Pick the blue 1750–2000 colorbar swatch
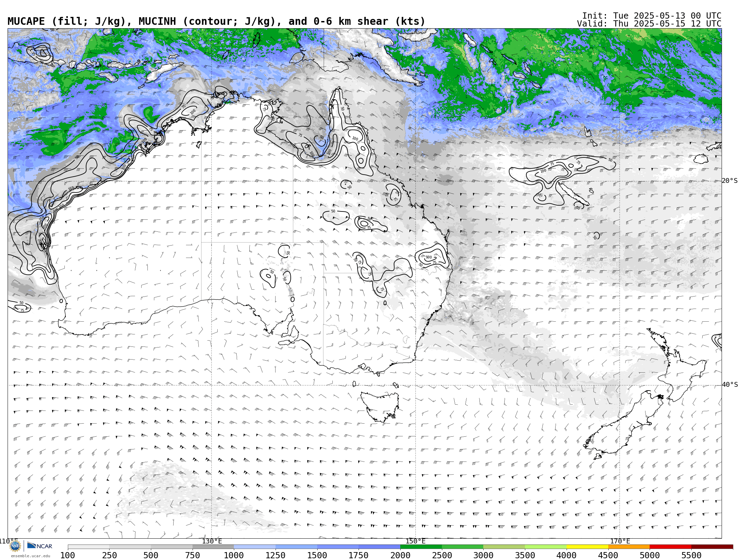The image size is (744, 560). [x=380, y=547]
